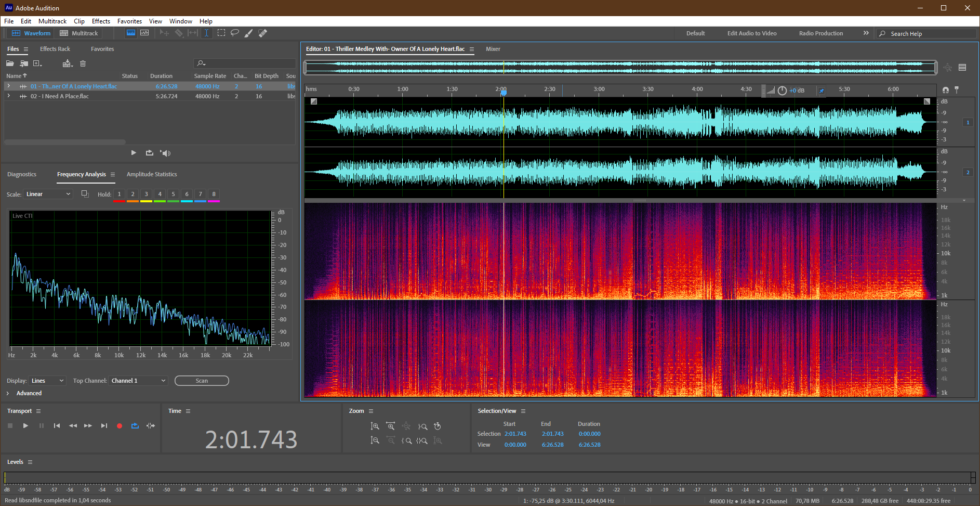Click the 2:01.743 time display

click(251, 439)
